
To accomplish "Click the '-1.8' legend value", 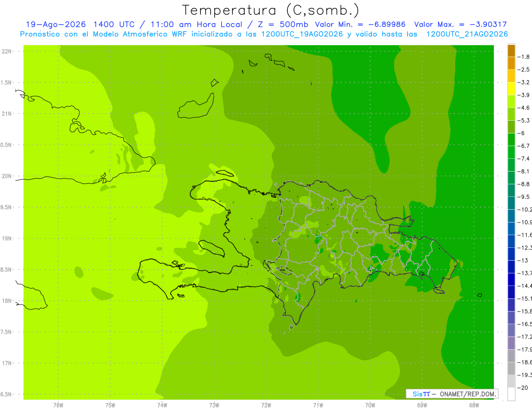I will coord(524,57).
